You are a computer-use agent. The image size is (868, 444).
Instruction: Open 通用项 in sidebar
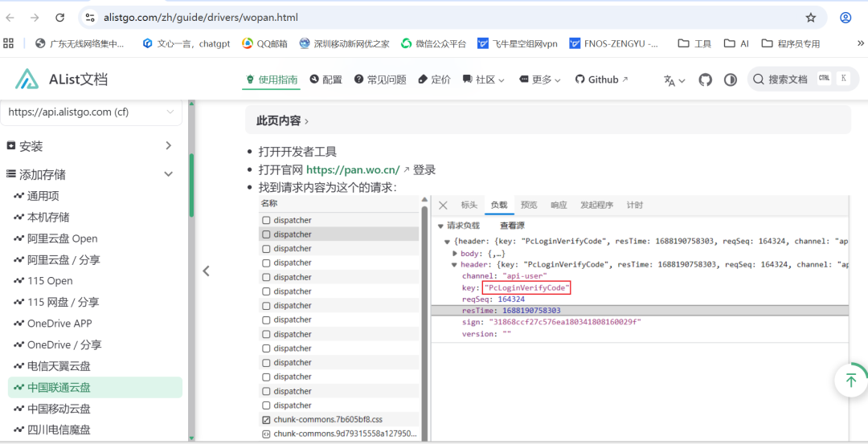coord(43,196)
